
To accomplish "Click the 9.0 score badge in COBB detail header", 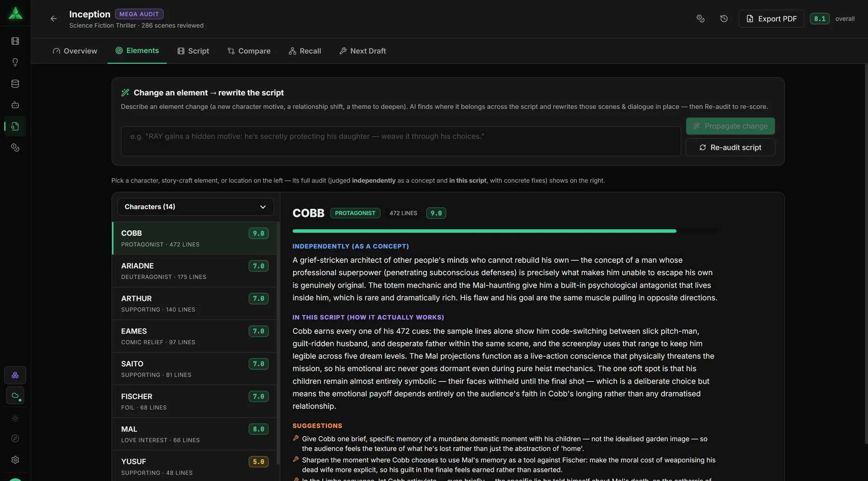I will [x=436, y=213].
